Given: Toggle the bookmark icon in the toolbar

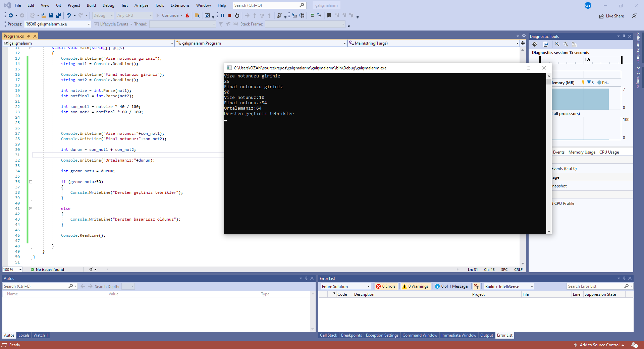Looking at the screenshot, I should [x=329, y=15].
